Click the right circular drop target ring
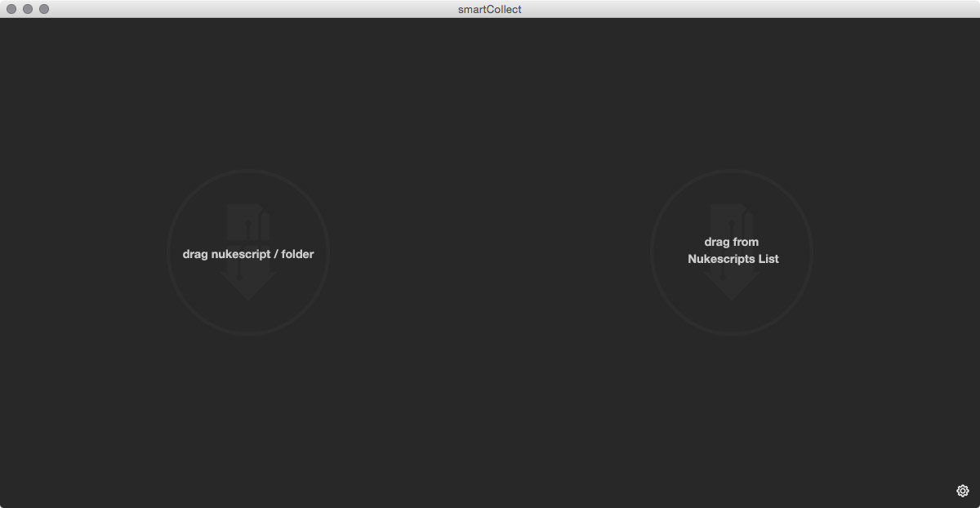The height and width of the screenshot is (508, 980). (732, 172)
